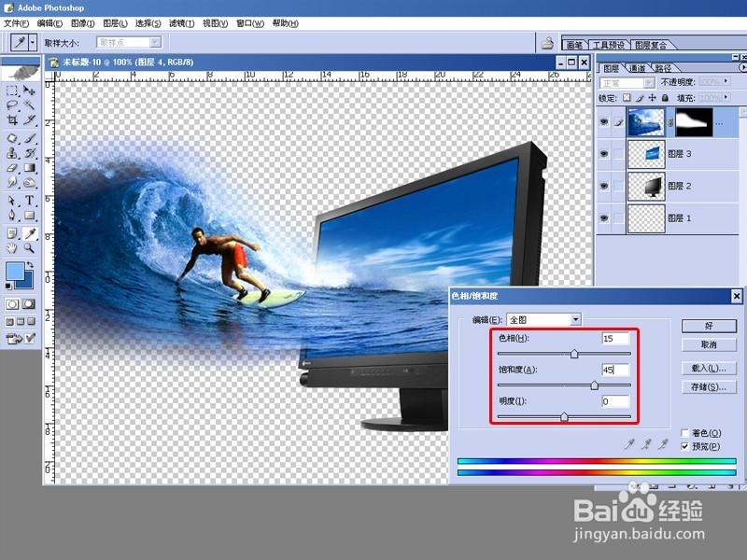Hide layer 图层 1 via eye icon

[604, 218]
